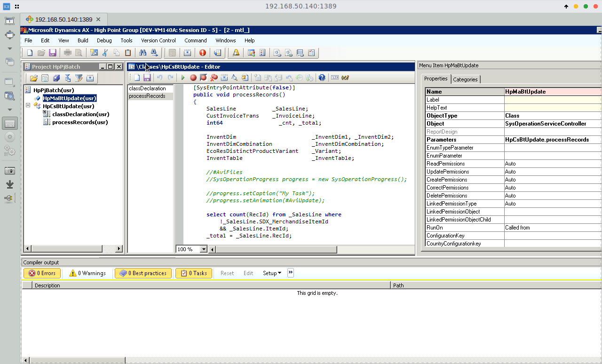Click the New icon in the main toolbar
602x364 pixels.
(x=30, y=53)
